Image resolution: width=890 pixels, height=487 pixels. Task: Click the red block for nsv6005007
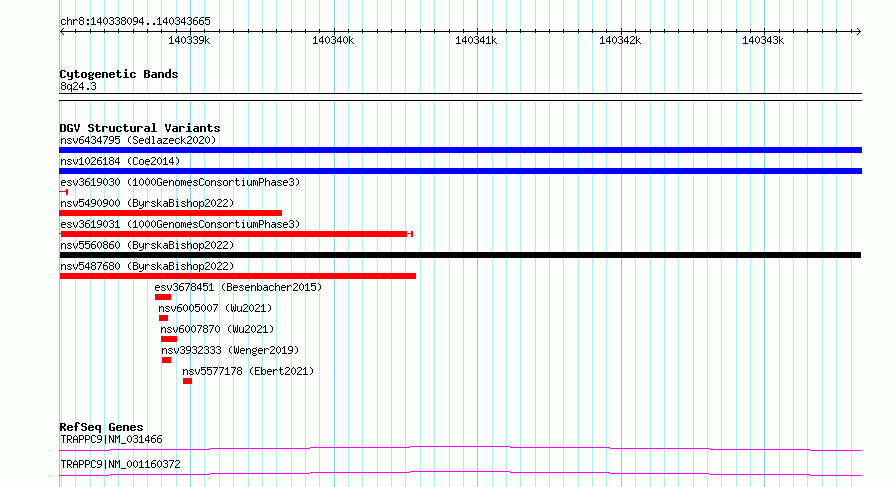pos(163,318)
